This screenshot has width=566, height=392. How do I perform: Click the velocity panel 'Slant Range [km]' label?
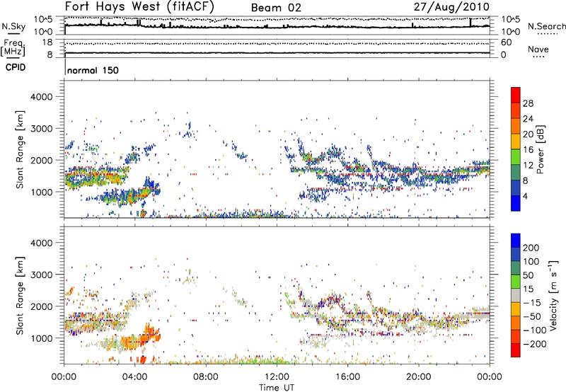(20, 296)
